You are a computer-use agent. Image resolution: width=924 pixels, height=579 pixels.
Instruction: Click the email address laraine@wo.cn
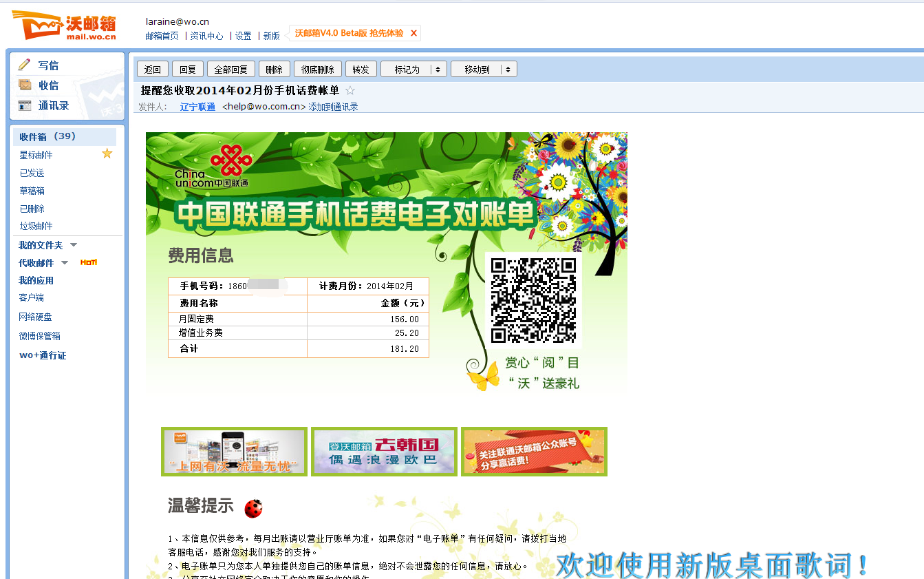[x=178, y=22]
